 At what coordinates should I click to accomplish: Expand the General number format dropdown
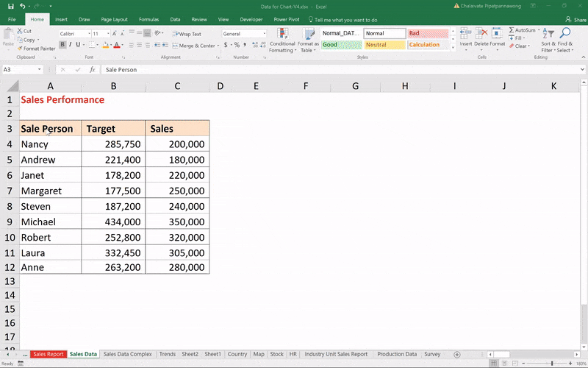(265, 34)
